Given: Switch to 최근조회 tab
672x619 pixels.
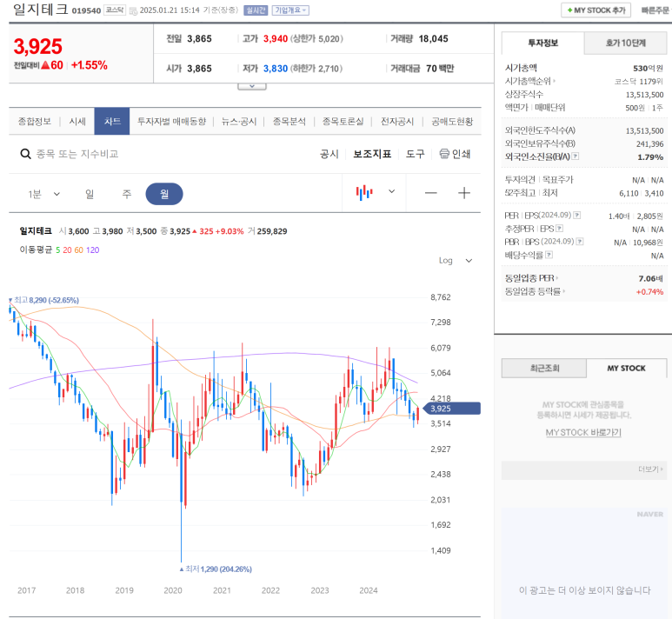Looking at the screenshot, I should click(x=544, y=369).
